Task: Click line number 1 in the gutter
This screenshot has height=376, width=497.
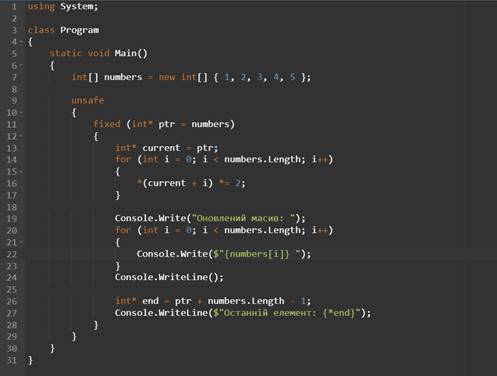Action: 14,6
